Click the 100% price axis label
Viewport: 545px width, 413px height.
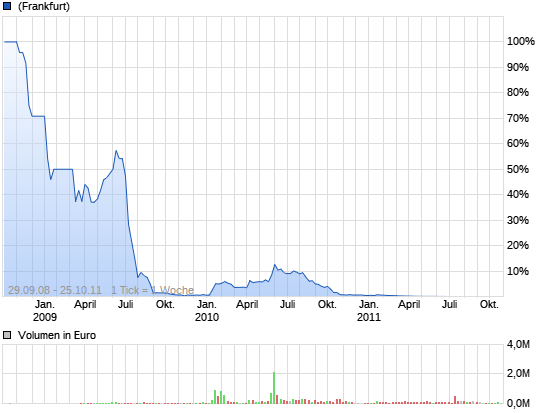[x=520, y=41]
